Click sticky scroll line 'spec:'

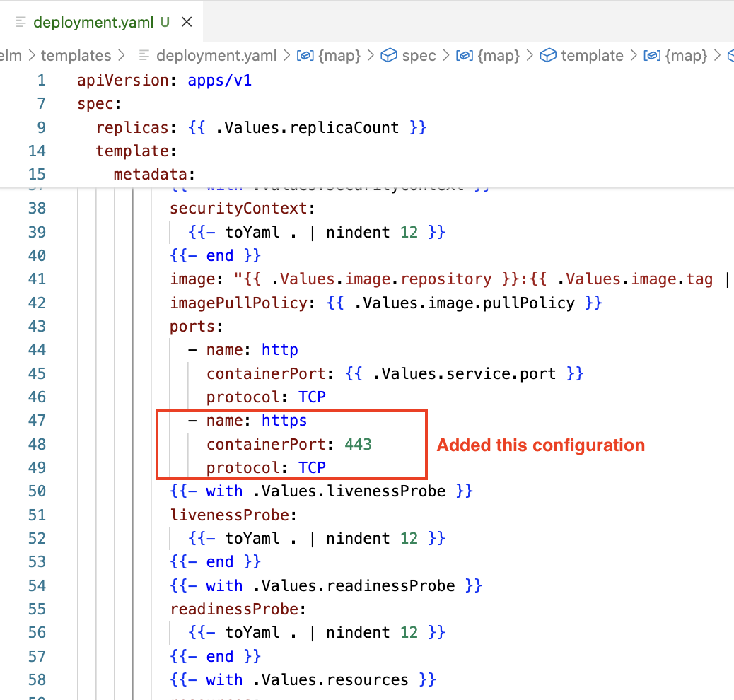pos(99,104)
